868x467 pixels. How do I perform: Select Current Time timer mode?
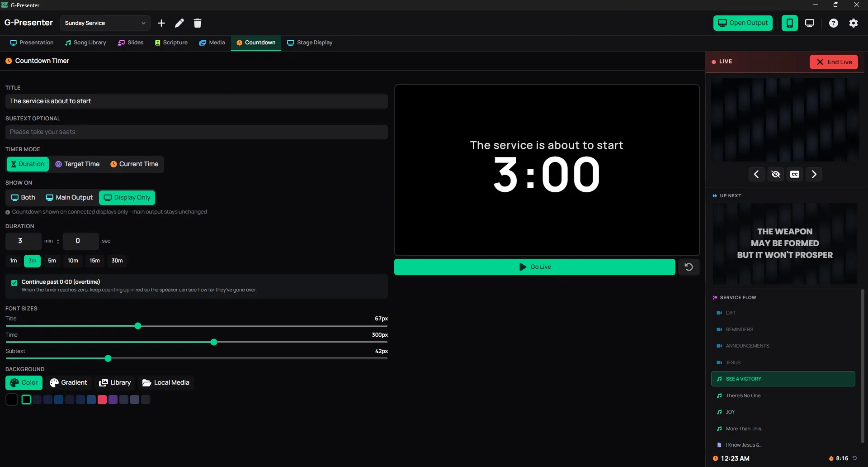coord(134,164)
